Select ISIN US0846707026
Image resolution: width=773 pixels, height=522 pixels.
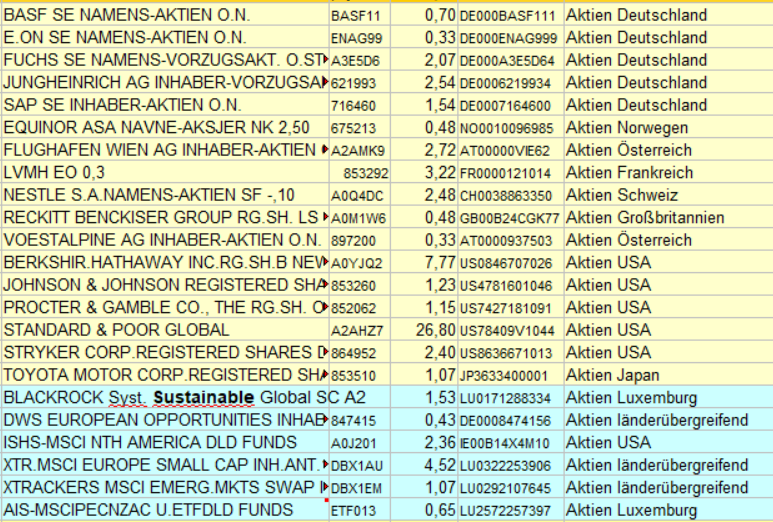pos(511,263)
